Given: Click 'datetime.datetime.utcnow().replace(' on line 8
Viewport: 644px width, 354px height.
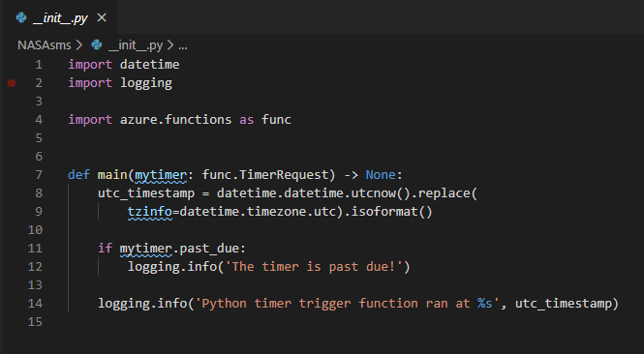Looking at the screenshot, I should pos(347,193).
